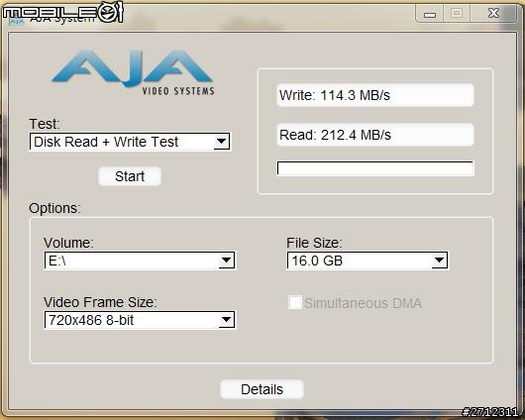Image resolution: width=525 pixels, height=420 pixels.
Task: Click the Write speed result field
Action: 375,95
